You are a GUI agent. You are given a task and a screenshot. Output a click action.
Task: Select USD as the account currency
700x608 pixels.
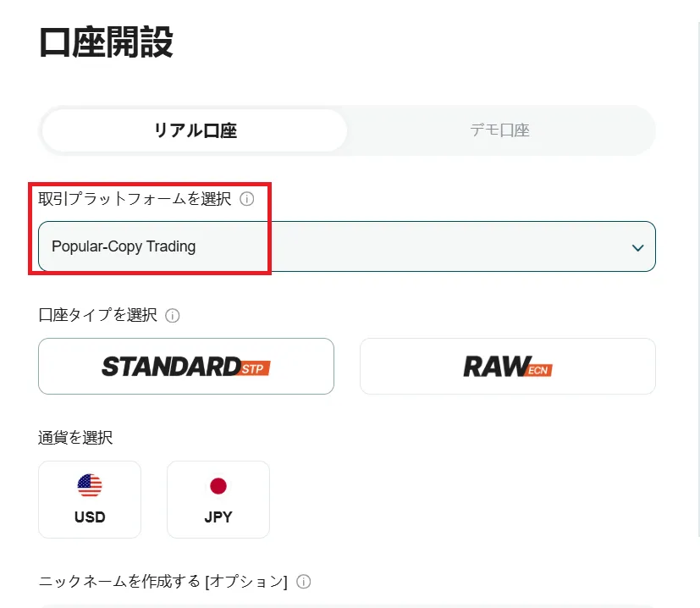89,499
